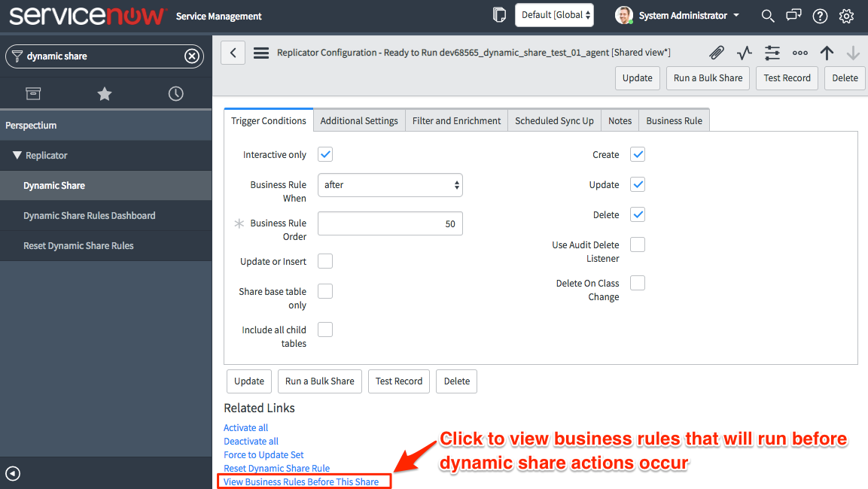The height and width of the screenshot is (489, 868).
Task: Toggle the activity stream icon
Action: [744, 53]
